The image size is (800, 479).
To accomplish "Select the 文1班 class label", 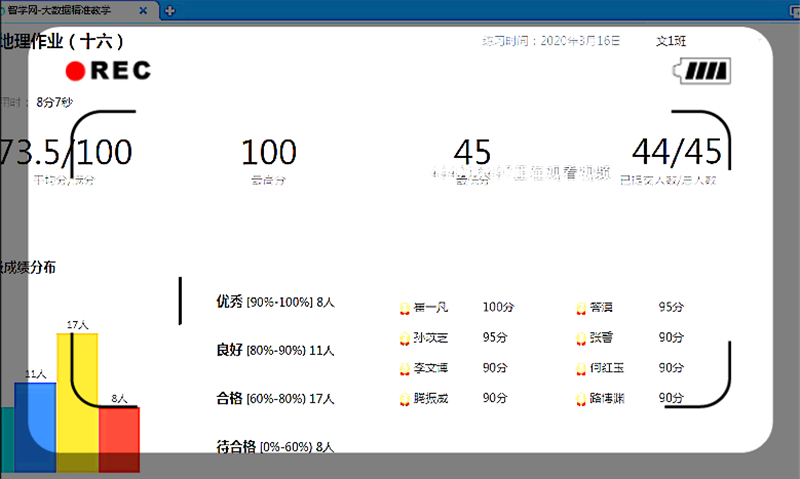I will click(x=671, y=41).
